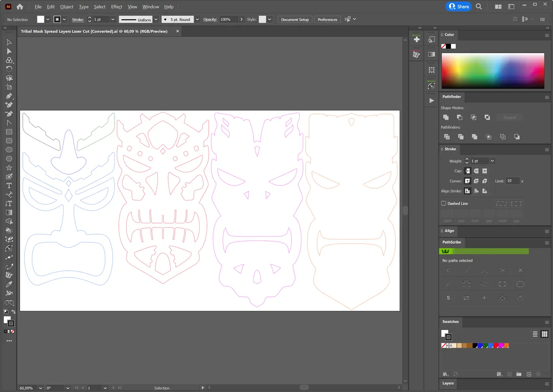Open the graphic Style dropdown

click(270, 19)
